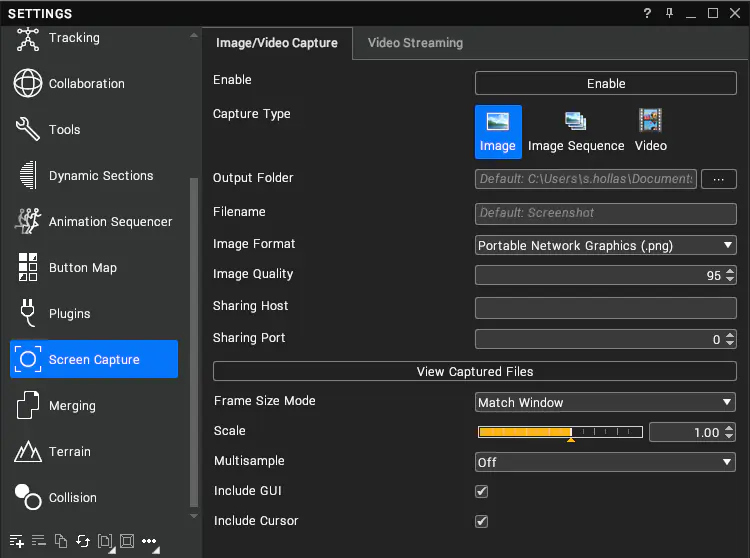Image resolution: width=750 pixels, height=558 pixels.
Task: Click the "Sharing Port" label
Action: tap(249, 338)
